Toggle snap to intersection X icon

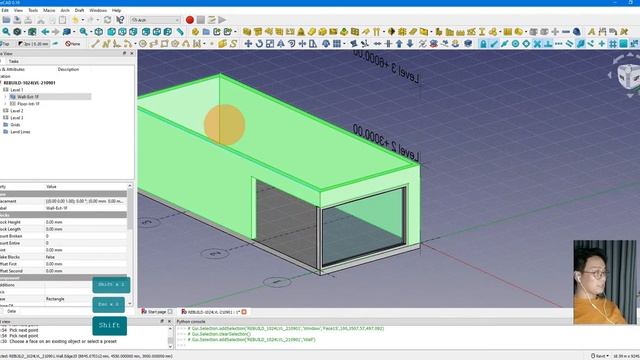[537, 43]
